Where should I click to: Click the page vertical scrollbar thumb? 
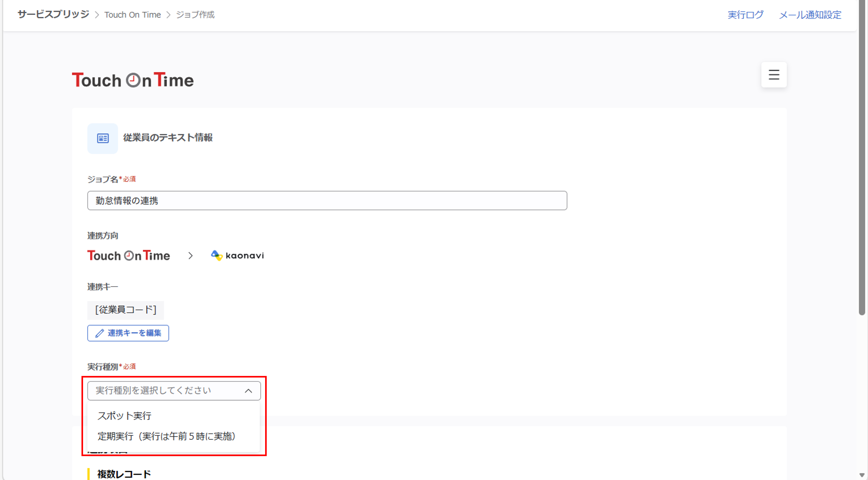pyautogui.click(x=862, y=157)
